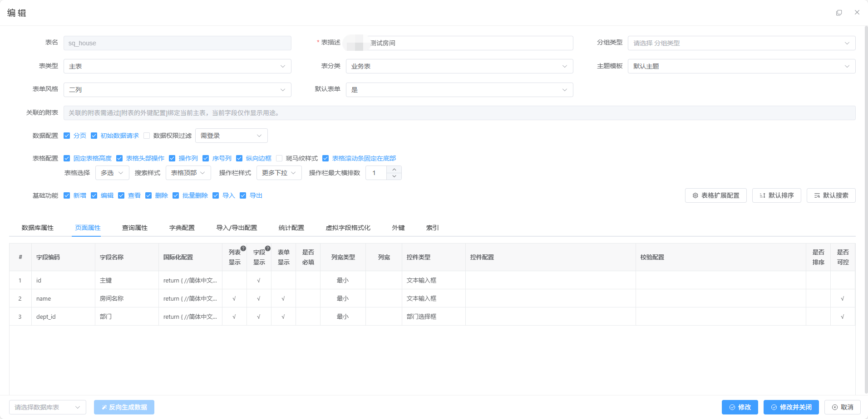
Task: Open the 主题模板 dropdown
Action: [x=742, y=66]
